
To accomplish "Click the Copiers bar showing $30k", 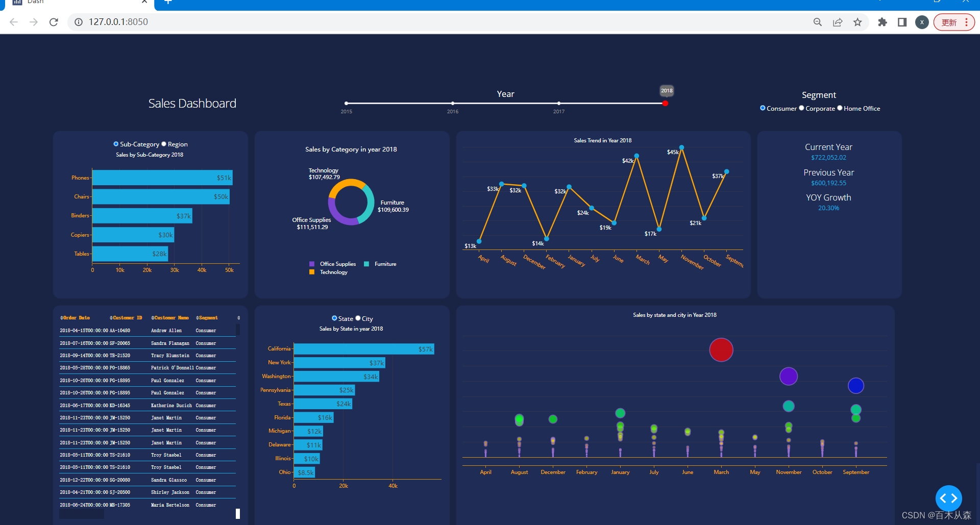I will tap(133, 235).
